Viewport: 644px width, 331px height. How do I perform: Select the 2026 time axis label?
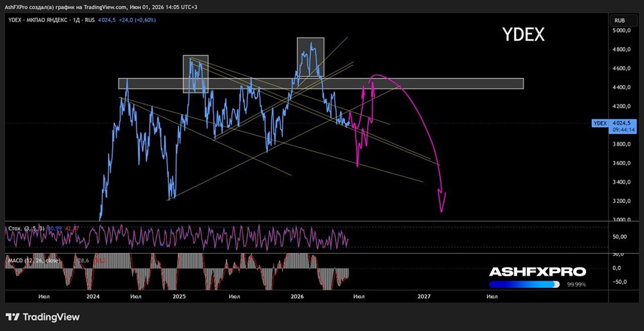point(297,296)
